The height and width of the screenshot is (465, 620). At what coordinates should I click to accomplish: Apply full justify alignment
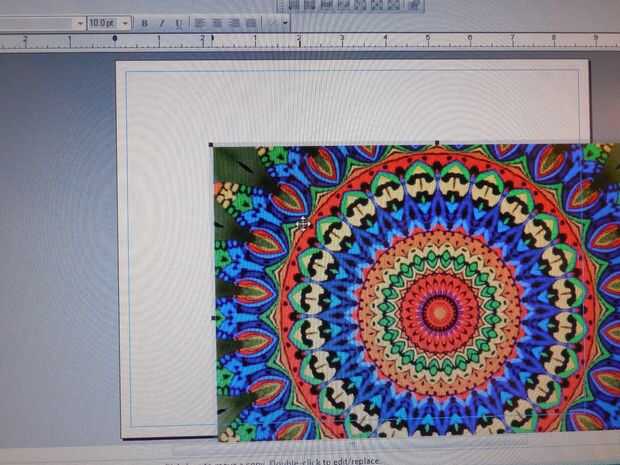(251, 23)
